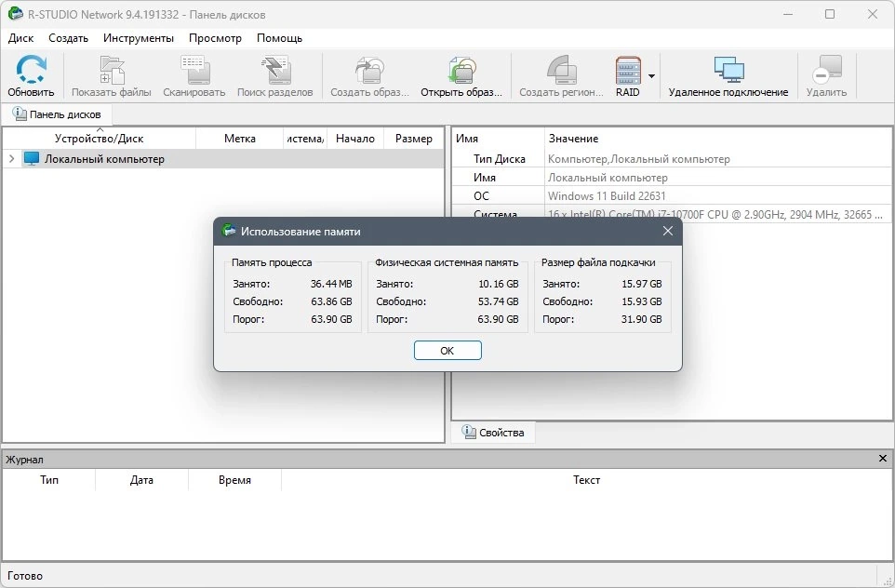
Task: Select the Тип Диска property row label
Action: [500, 159]
